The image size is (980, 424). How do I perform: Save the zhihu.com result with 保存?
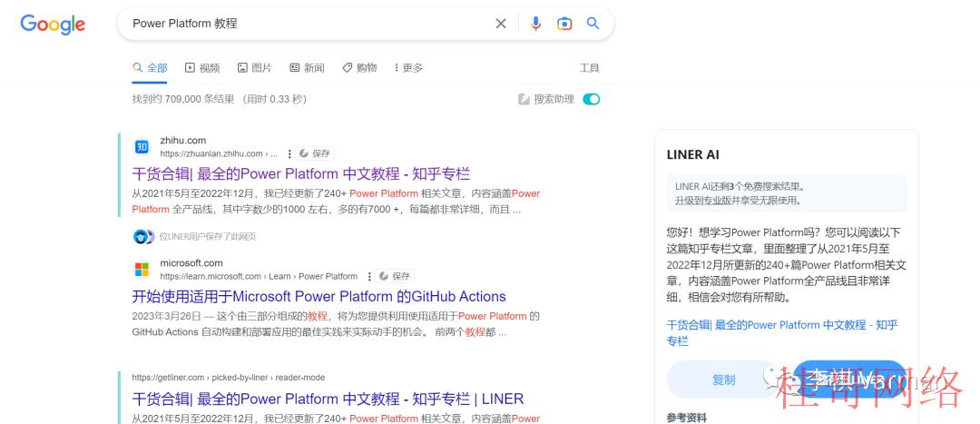pos(316,153)
